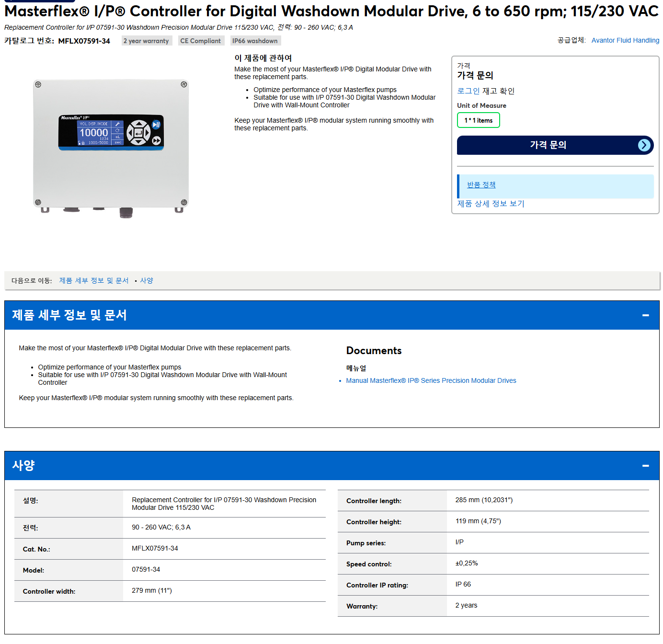Collapse the 사양 specifications section
This screenshot has width=663, height=644.
[x=645, y=466]
